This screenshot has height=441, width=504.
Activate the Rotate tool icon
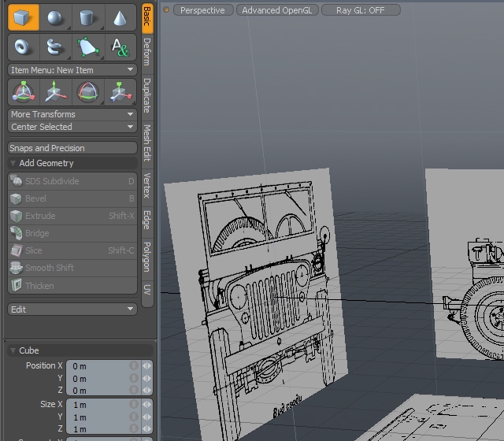coord(87,92)
